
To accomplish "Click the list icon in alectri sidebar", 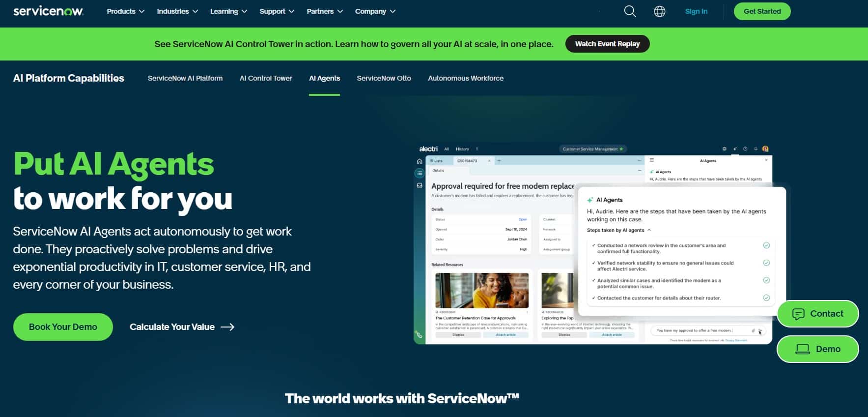I will (x=419, y=173).
